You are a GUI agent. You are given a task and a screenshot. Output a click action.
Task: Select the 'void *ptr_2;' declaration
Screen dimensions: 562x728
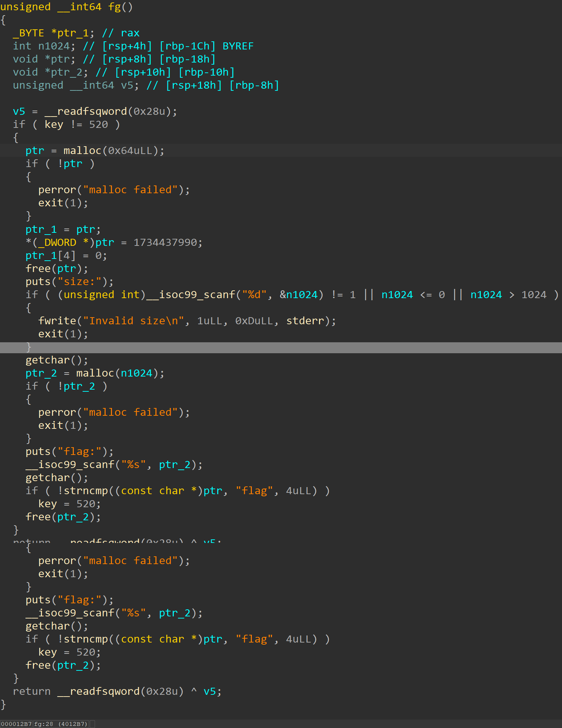coord(51,72)
